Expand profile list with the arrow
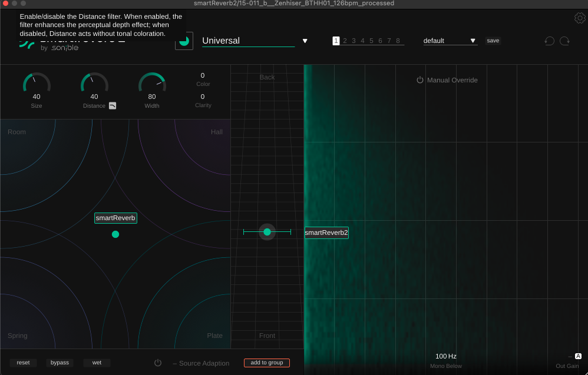588x375 pixels. pyautogui.click(x=305, y=41)
